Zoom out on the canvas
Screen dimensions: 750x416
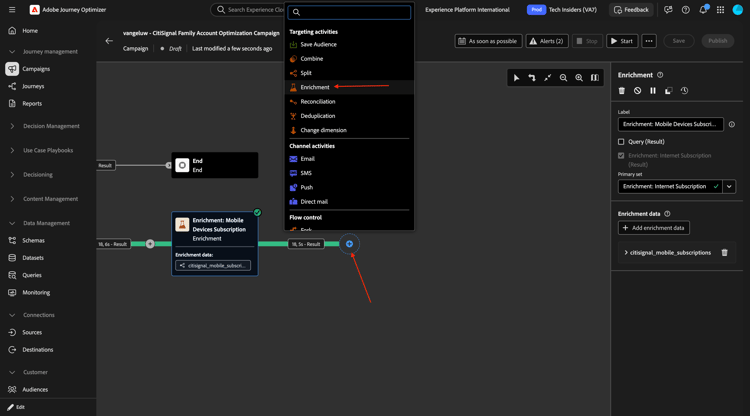point(563,78)
